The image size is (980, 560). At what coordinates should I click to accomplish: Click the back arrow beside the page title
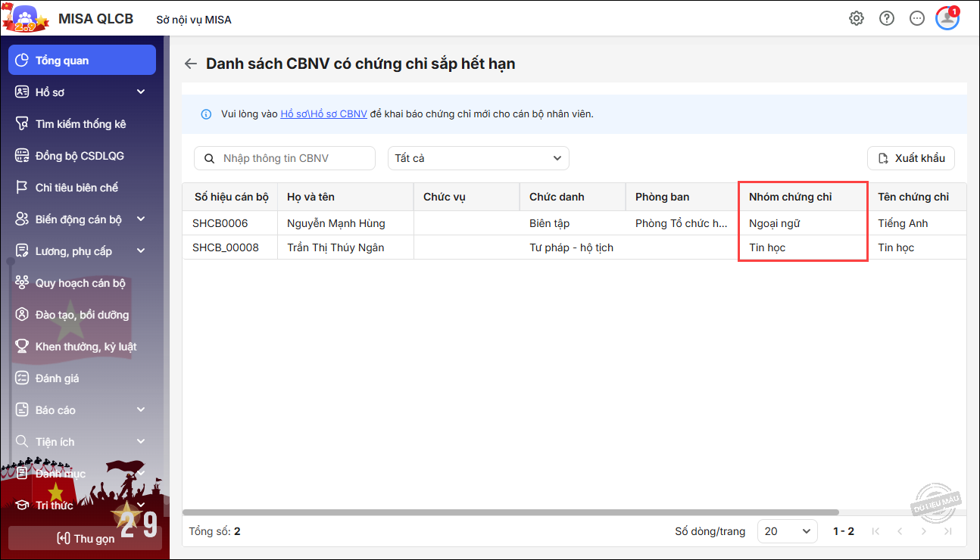(191, 64)
